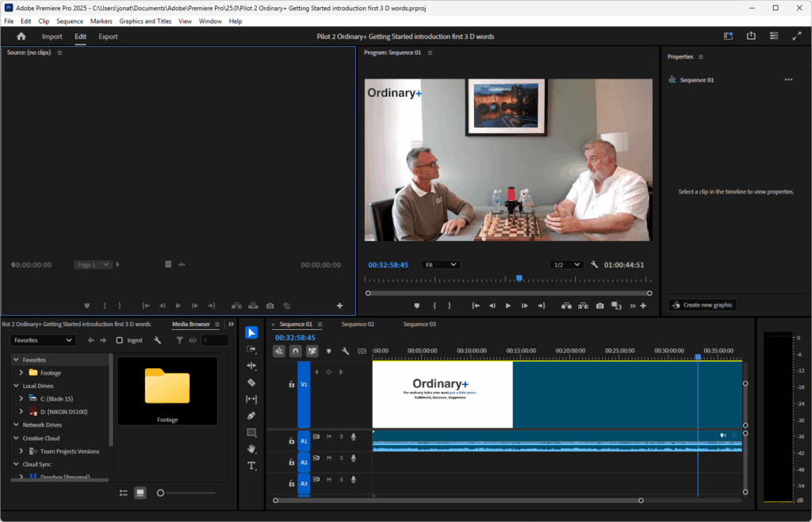Expand Team Projects Versions
This screenshot has height=522, width=812.
click(x=21, y=451)
